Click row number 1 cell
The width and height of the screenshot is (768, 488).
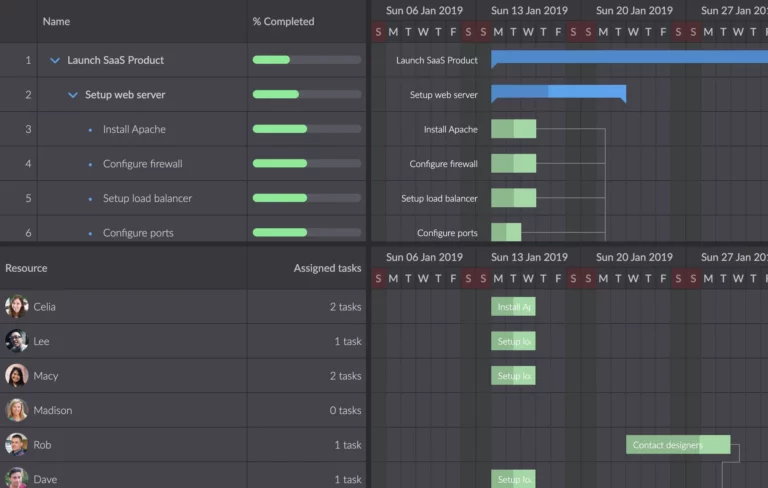[19, 60]
